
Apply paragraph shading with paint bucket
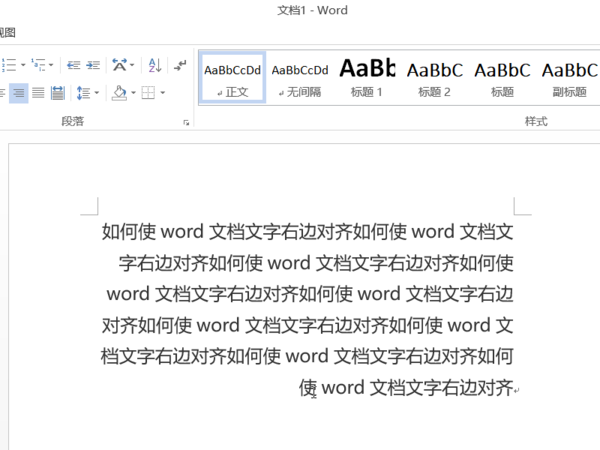[x=119, y=93]
